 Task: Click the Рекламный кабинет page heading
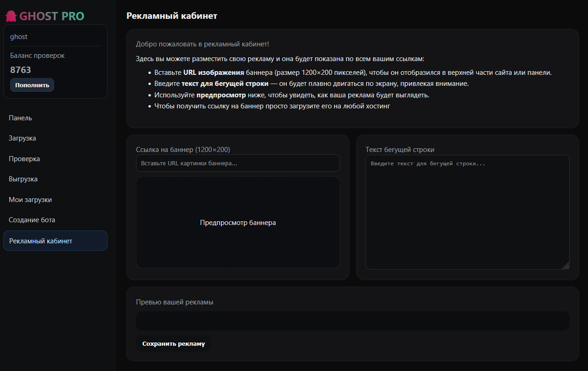(172, 16)
